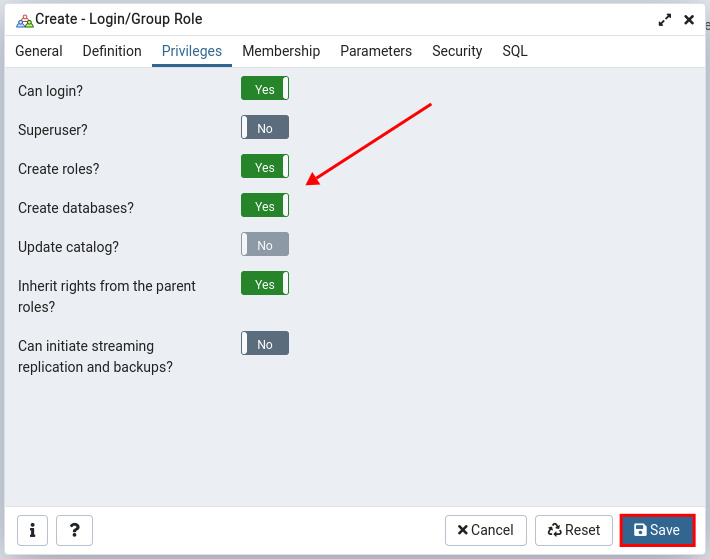Toggle the Can login switch
Image resolution: width=710 pixels, height=559 pixels.
[264, 89]
